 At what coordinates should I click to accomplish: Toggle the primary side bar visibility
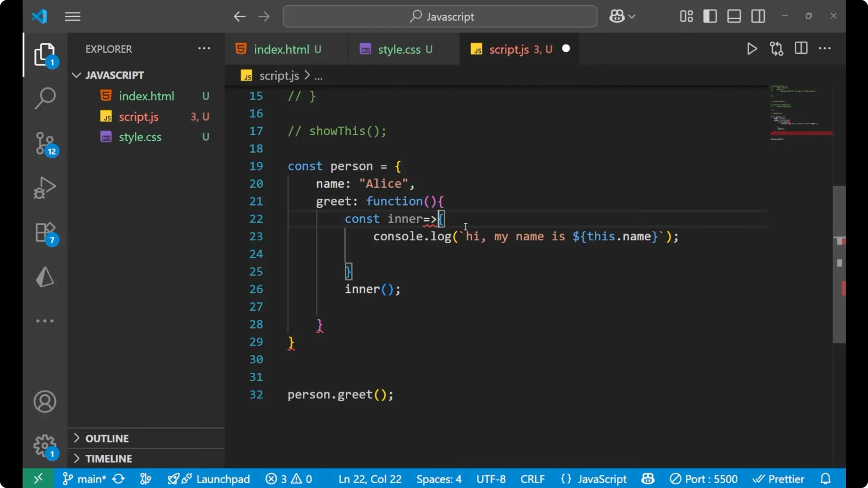click(710, 17)
